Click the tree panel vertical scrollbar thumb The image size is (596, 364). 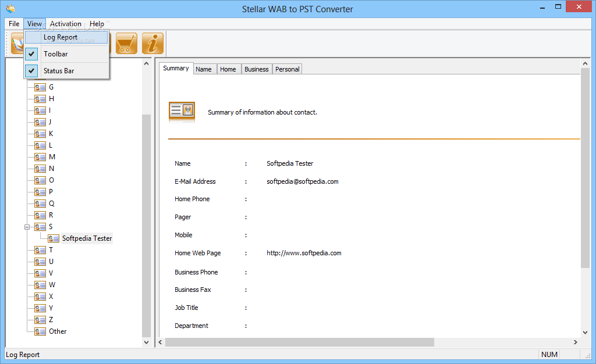[x=146, y=225]
